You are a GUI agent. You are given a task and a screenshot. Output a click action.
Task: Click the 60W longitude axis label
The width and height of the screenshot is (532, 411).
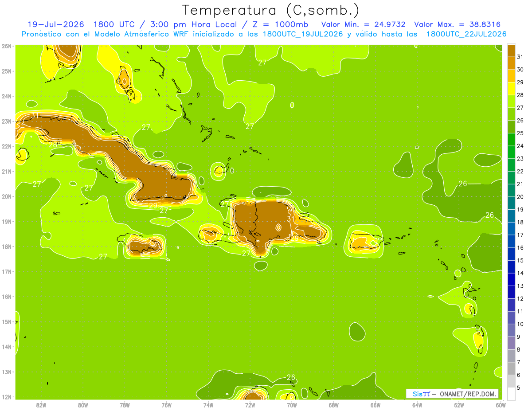coord(501,405)
